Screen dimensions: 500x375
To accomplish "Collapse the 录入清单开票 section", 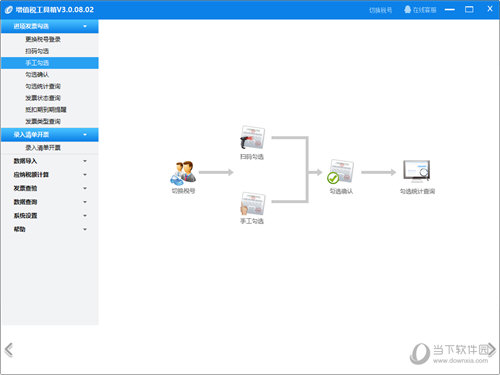I will (x=50, y=135).
